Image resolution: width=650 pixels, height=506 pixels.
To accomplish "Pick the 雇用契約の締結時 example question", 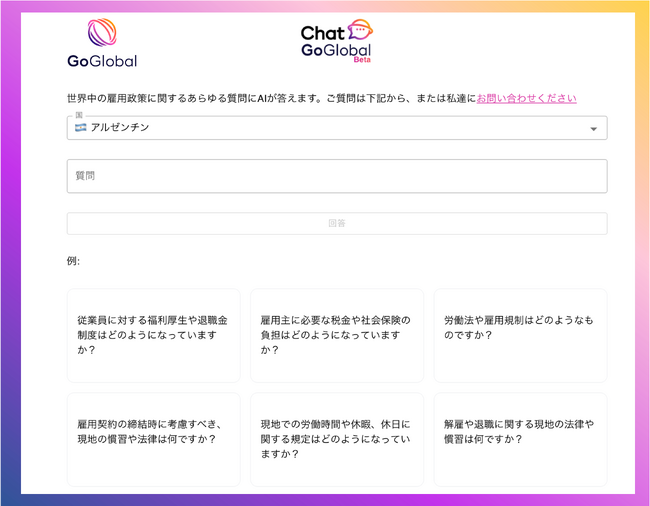I will [x=154, y=431].
